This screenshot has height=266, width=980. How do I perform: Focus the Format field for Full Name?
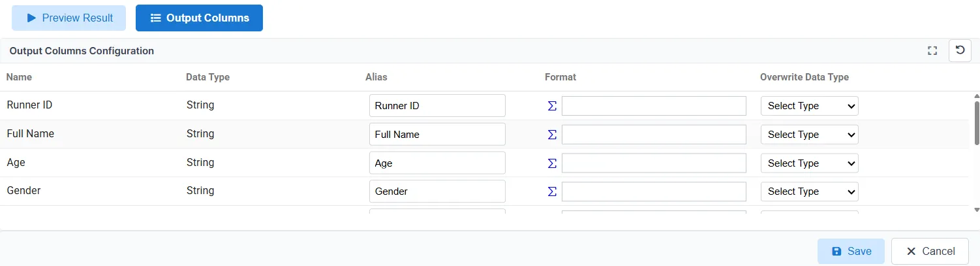tap(654, 135)
